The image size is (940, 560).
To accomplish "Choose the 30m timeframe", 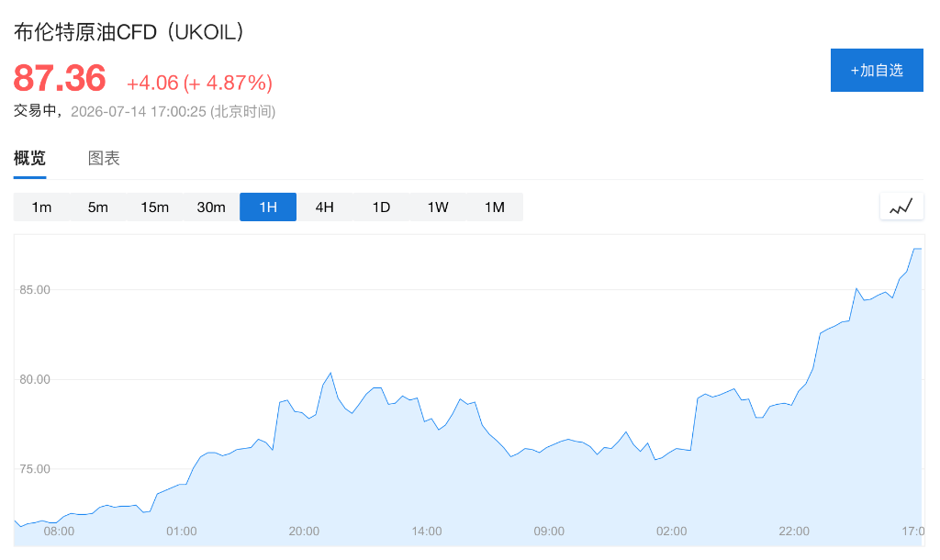I will pos(211,207).
